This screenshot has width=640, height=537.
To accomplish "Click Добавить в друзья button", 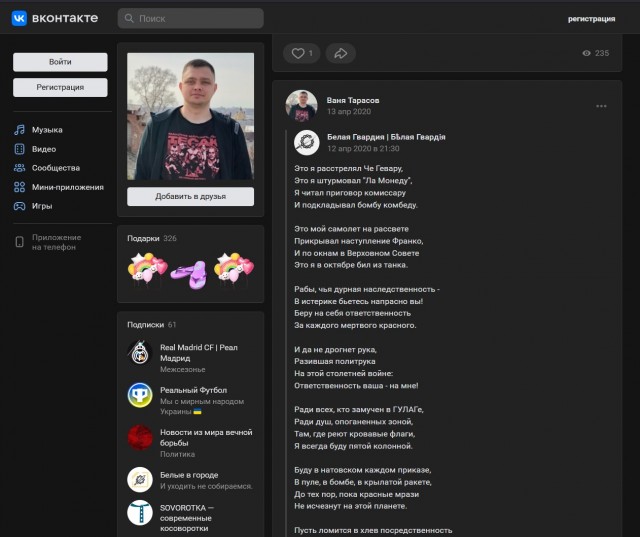I will tap(190, 196).
